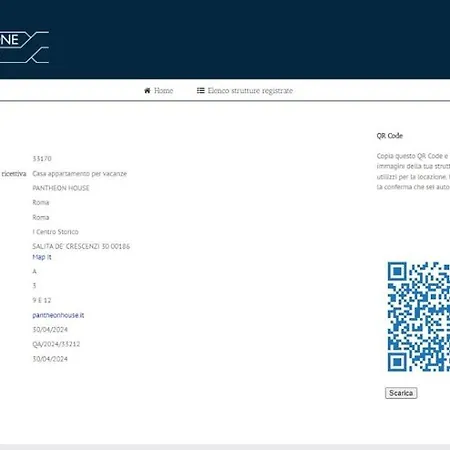450x450 pixels.
Task: Click Casa appartamento per vacanze text
Action: pos(80,174)
